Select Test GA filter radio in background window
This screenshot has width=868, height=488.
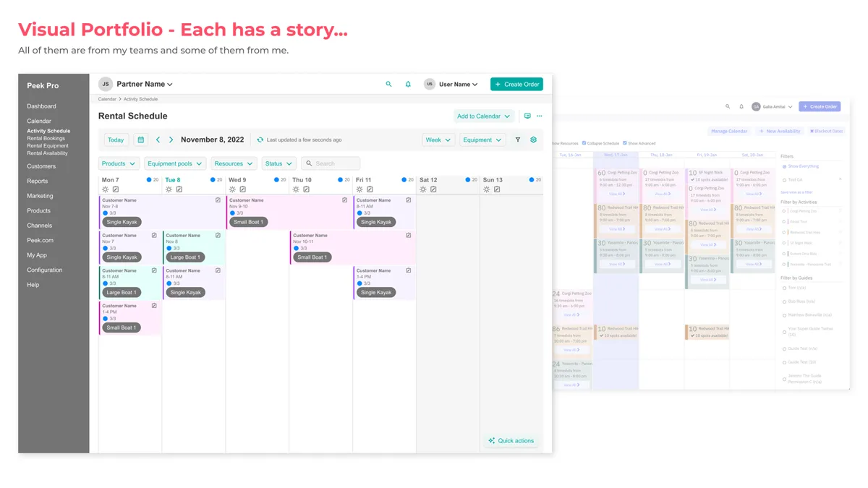click(x=784, y=180)
